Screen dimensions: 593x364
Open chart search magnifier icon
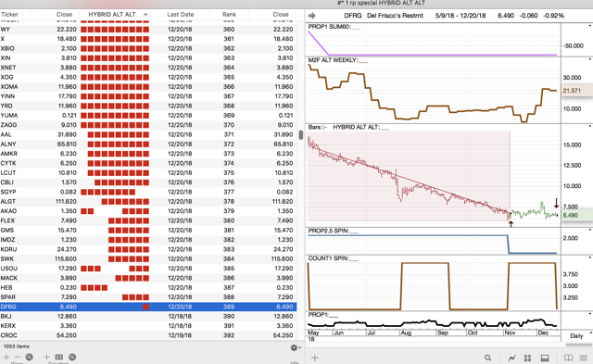[488, 358]
